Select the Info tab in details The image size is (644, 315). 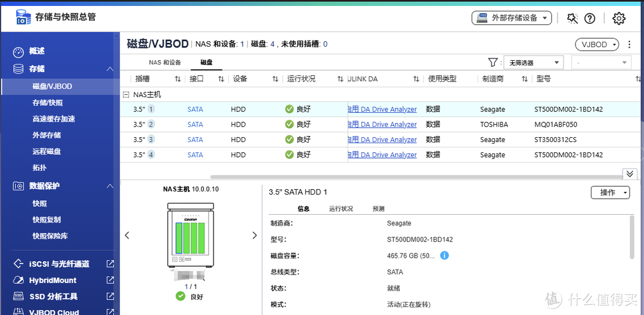coord(303,209)
